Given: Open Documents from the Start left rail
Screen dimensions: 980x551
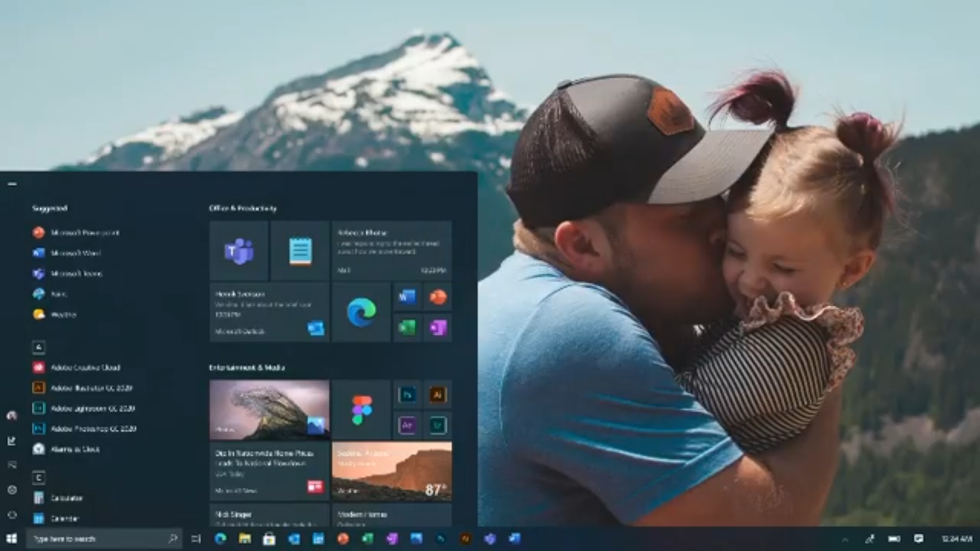Looking at the screenshot, I should point(12,441).
